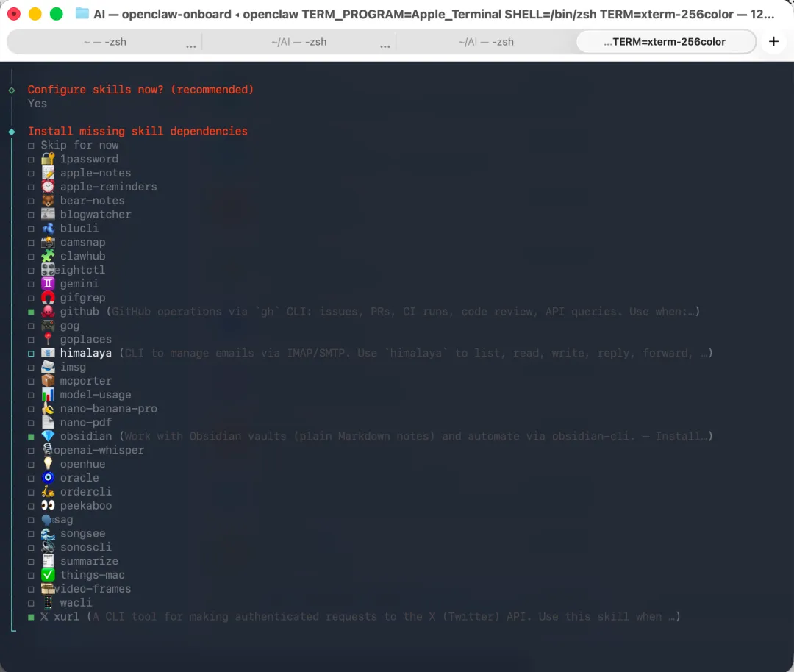The height and width of the screenshot is (672, 794).
Task: Click the gifgrep magnet icon
Action: 48,297
